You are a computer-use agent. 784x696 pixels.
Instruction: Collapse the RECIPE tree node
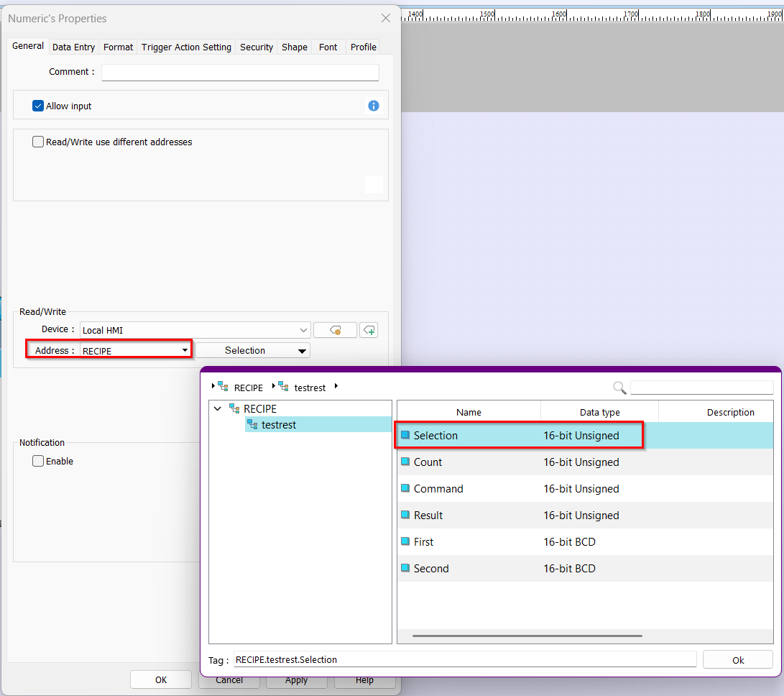pos(218,408)
